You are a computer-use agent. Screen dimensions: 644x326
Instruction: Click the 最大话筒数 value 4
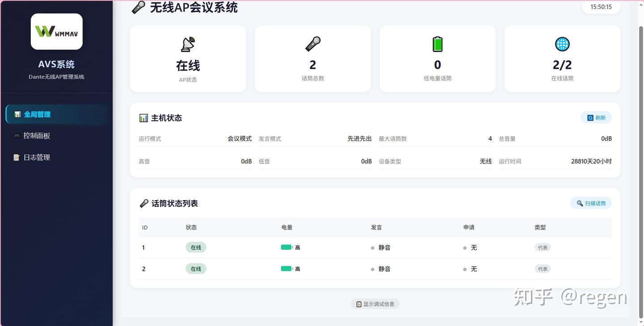tap(490, 138)
